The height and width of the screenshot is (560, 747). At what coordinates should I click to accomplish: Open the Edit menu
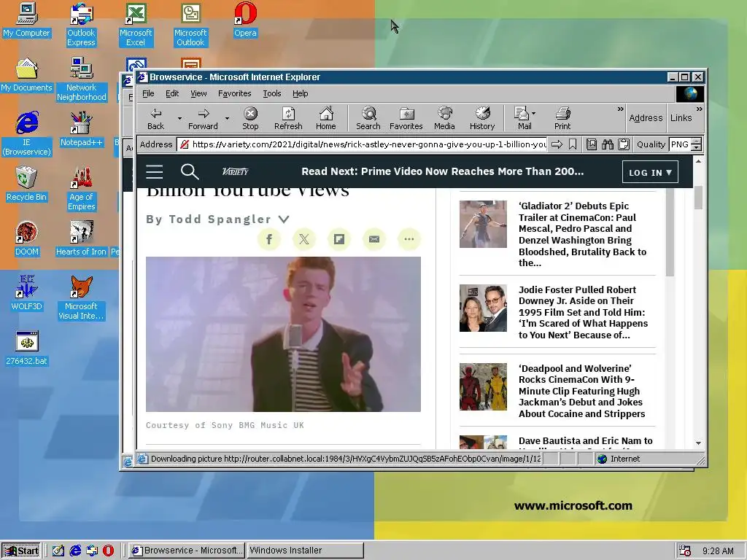tap(172, 93)
